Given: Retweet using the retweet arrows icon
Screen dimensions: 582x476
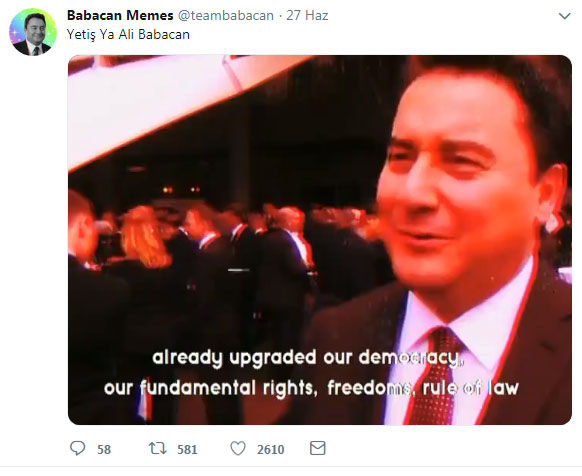Looking at the screenshot, I should point(157,449).
